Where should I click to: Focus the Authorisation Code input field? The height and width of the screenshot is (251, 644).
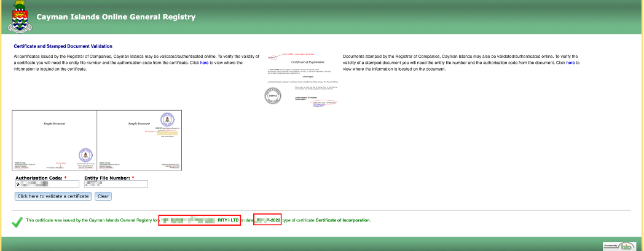pyautogui.click(x=47, y=184)
